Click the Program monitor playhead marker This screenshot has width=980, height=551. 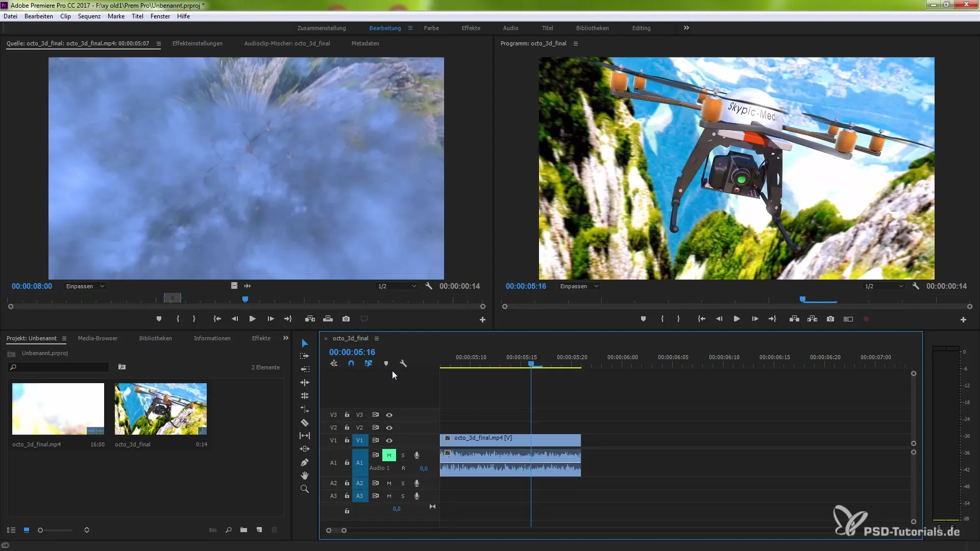(x=802, y=299)
